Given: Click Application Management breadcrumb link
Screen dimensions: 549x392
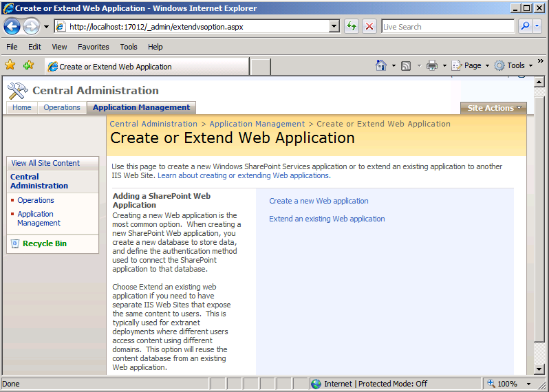Looking at the screenshot, I should 257,124.
